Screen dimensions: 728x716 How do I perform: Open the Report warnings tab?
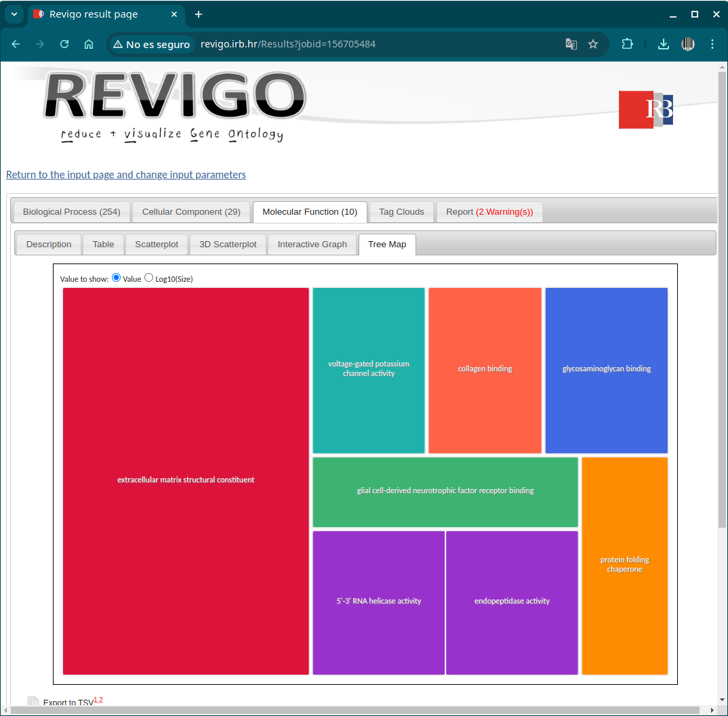pyautogui.click(x=489, y=212)
